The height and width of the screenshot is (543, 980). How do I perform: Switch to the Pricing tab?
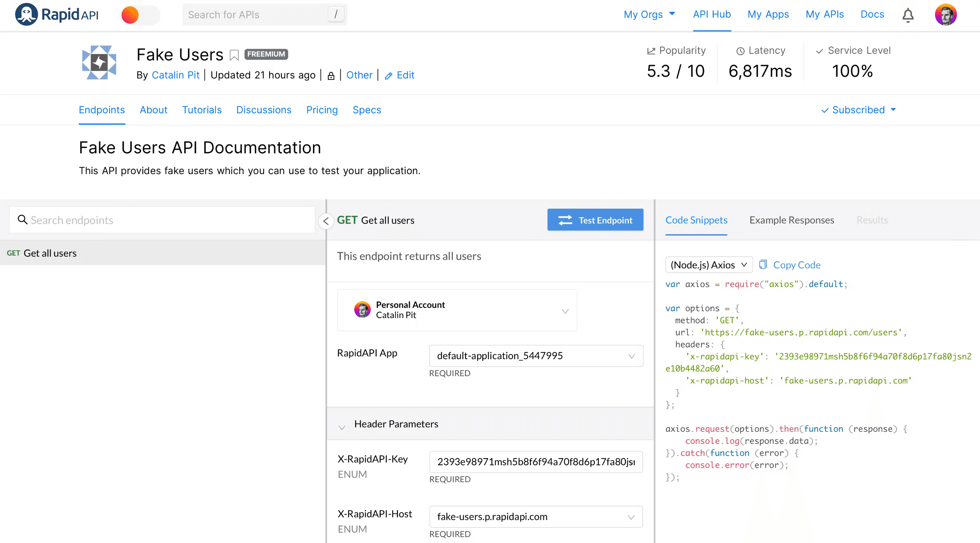pyautogui.click(x=322, y=110)
